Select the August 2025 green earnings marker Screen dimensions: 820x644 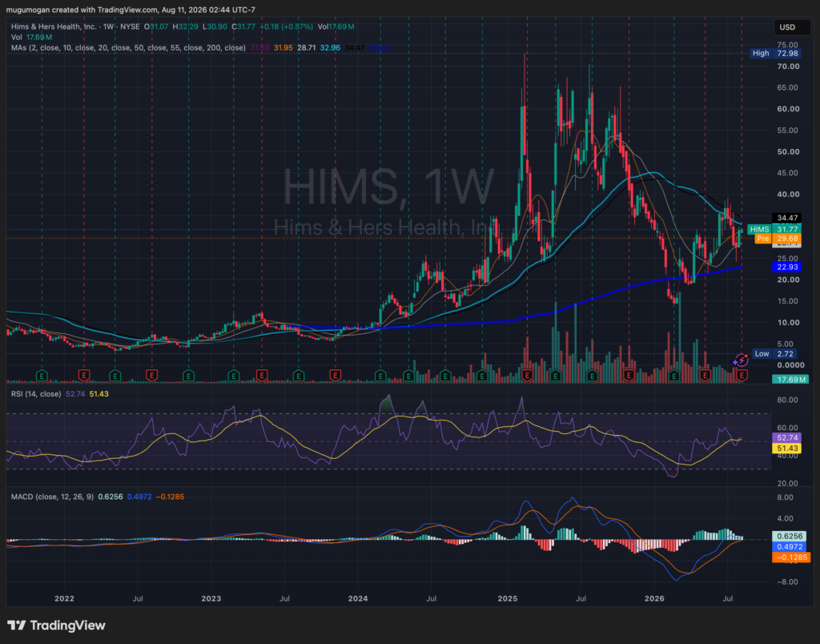click(592, 375)
